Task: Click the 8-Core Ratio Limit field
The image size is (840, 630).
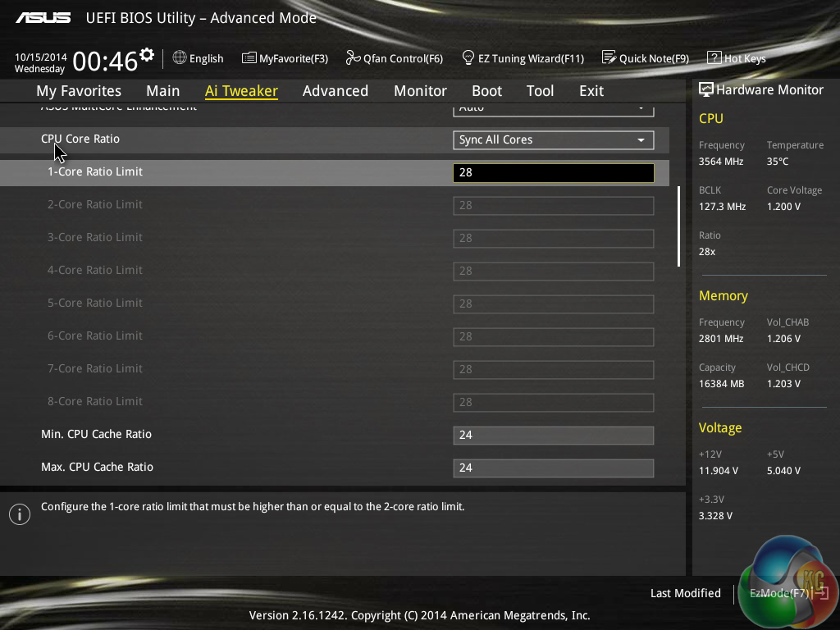Action: click(x=554, y=402)
